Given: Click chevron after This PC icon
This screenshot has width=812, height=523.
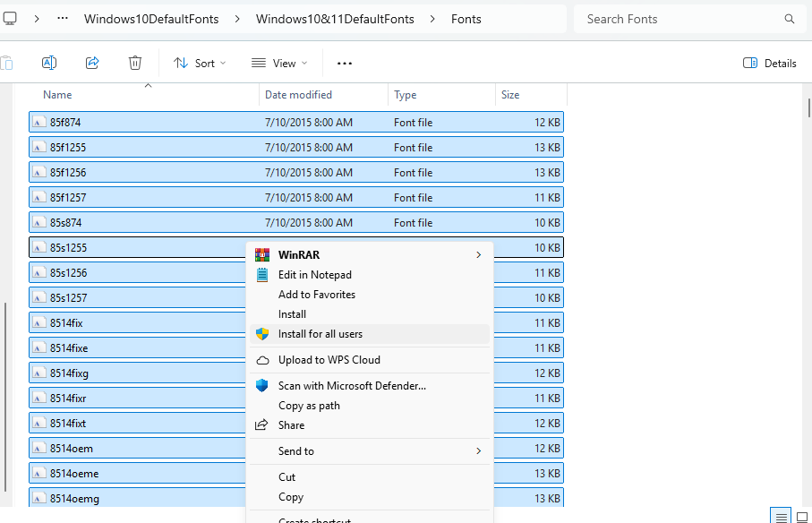Looking at the screenshot, I should tap(37, 19).
